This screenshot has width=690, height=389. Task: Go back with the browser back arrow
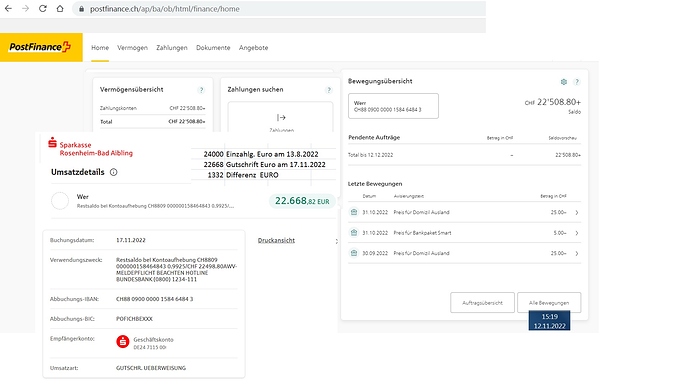click(8, 9)
